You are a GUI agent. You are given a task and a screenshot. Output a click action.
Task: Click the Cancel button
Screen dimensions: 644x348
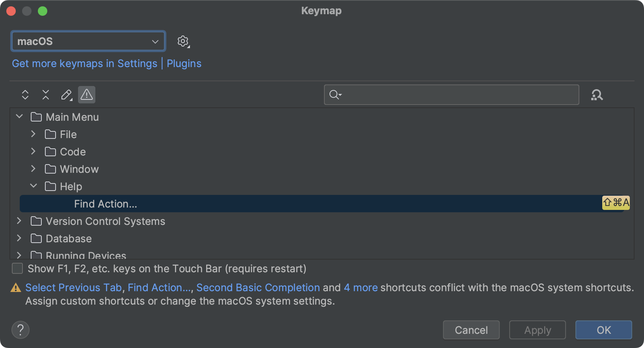click(x=471, y=330)
